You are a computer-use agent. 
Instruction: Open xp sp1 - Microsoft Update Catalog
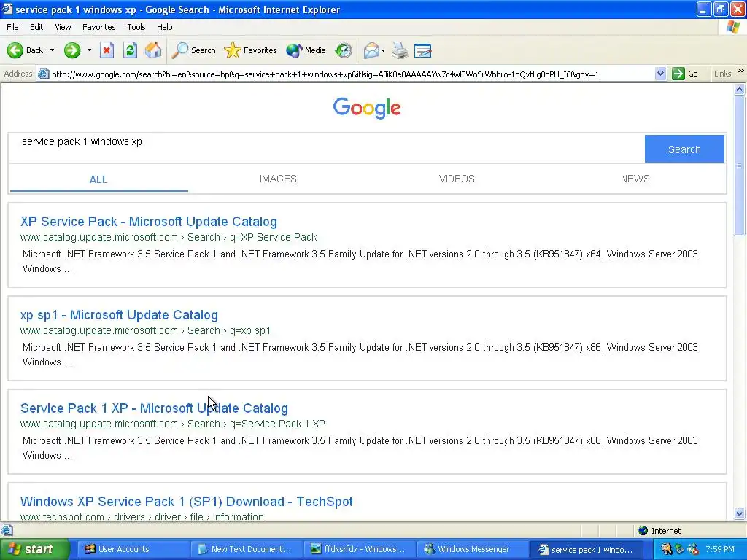[x=119, y=315]
